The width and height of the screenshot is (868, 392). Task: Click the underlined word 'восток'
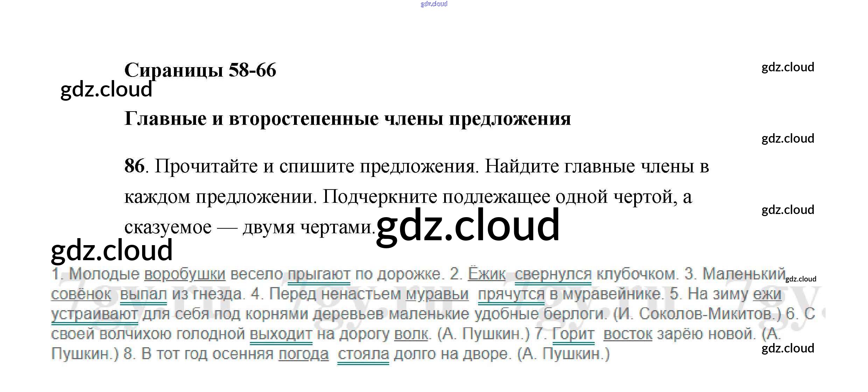pyautogui.click(x=628, y=334)
